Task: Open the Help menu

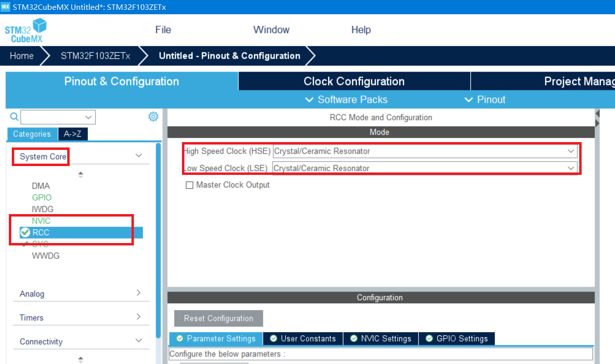Action: point(361,30)
